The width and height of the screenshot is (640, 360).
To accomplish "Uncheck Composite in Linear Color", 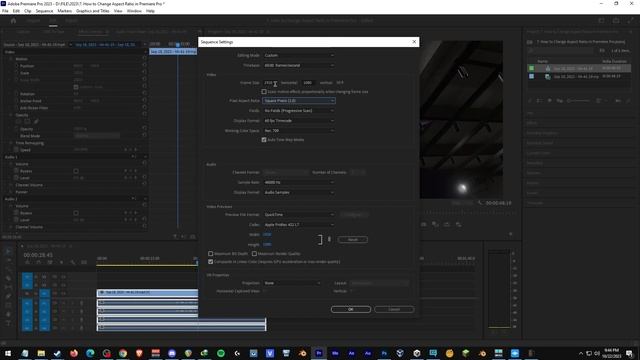I will [211, 262].
